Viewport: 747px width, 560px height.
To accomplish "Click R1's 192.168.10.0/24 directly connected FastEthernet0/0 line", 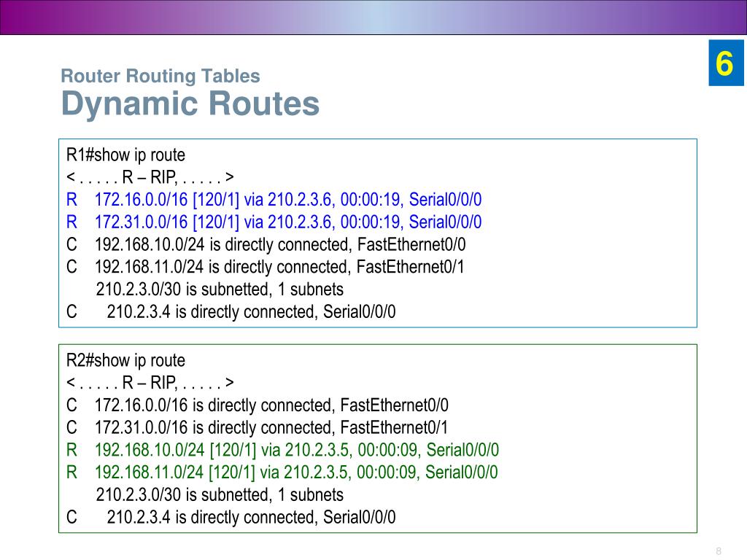I will (266, 245).
